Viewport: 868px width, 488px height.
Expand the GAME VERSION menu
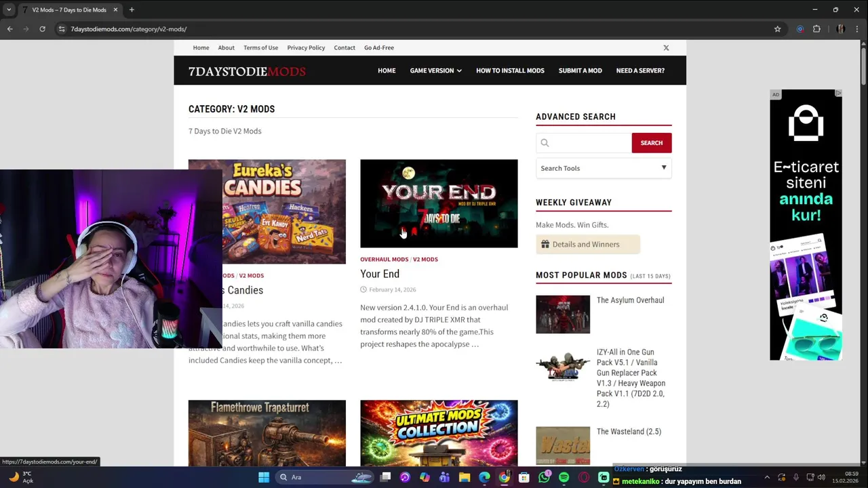click(435, 70)
